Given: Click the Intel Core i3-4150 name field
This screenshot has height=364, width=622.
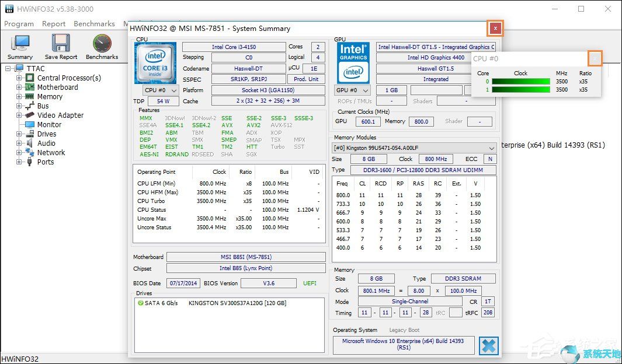Looking at the screenshot, I should (234, 47).
